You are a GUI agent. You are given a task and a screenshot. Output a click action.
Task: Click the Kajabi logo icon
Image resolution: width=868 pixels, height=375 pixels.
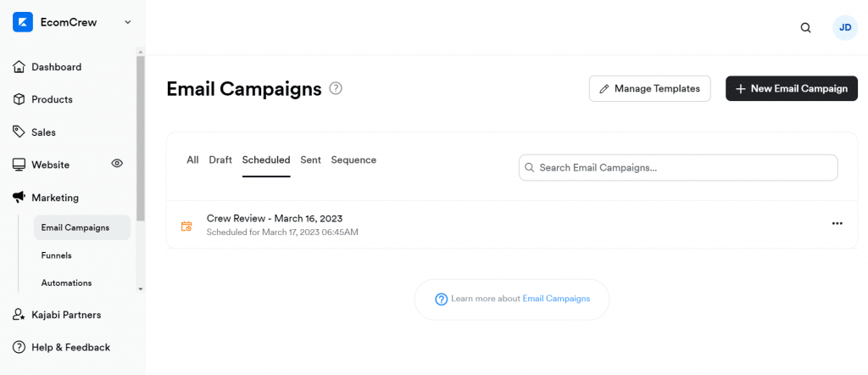[23, 23]
